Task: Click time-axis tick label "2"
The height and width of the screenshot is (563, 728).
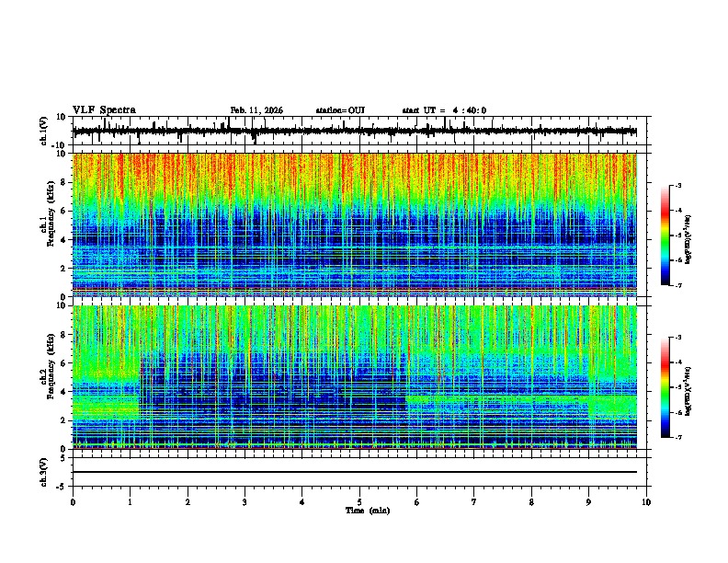Action: [x=188, y=502]
